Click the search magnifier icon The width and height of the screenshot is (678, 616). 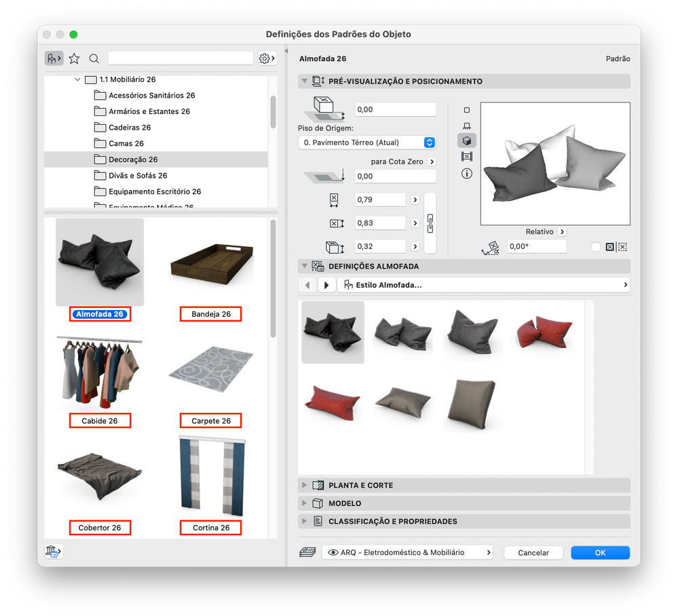94,58
